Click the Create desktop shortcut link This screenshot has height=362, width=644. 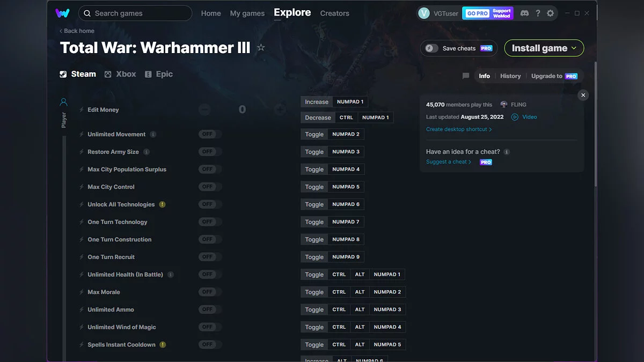tap(459, 129)
